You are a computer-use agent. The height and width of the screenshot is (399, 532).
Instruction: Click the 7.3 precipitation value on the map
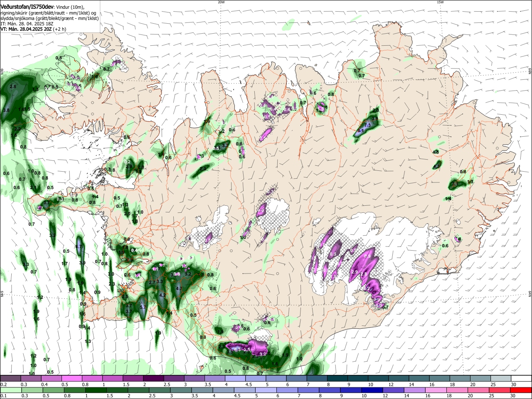[367, 125]
